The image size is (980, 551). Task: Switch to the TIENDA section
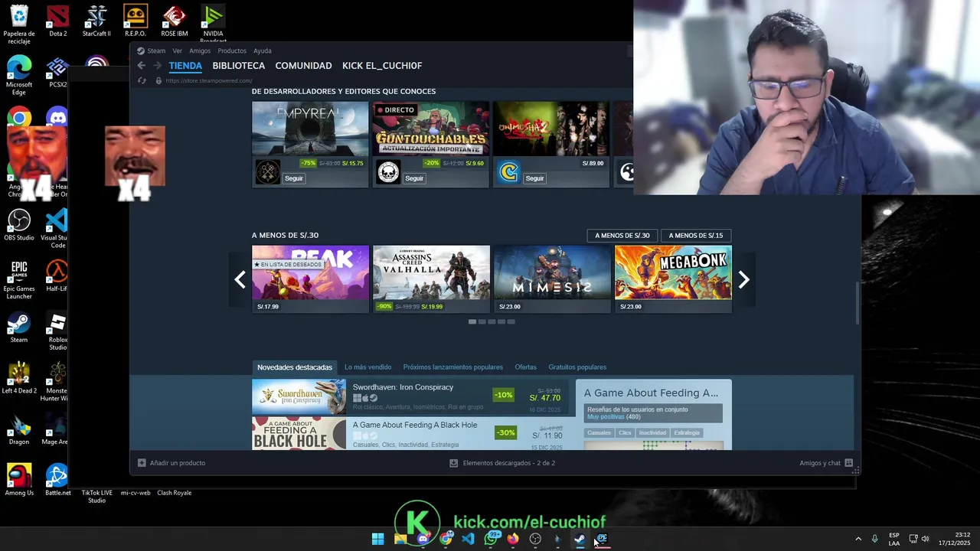185,66
